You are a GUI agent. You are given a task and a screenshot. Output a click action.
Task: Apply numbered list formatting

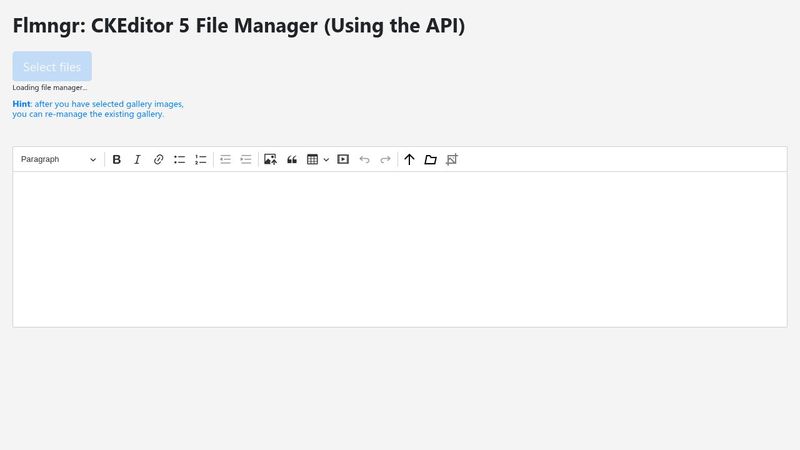pos(200,159)
